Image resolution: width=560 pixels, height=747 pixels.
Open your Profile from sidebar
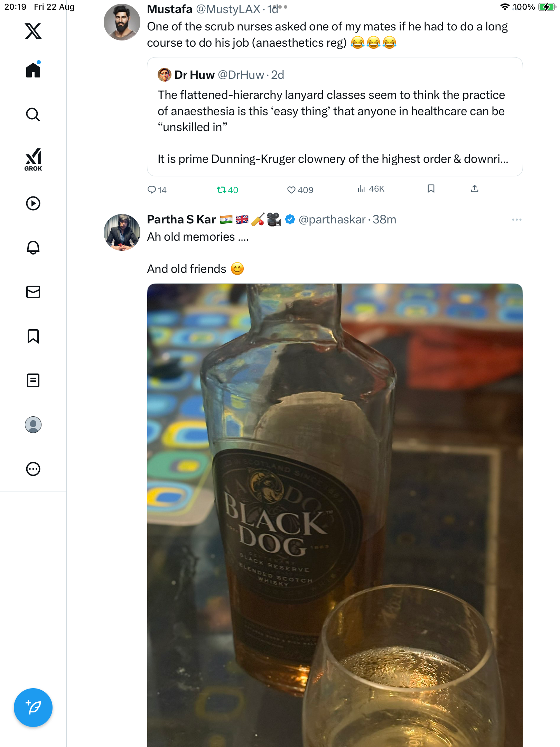pos(33,425)
